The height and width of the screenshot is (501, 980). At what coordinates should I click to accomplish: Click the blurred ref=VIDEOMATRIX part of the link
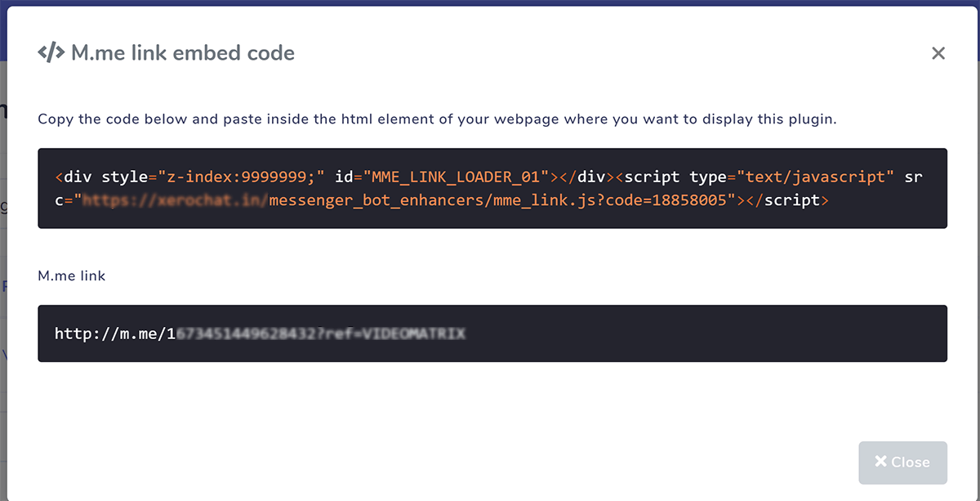click(x=414, y=333)
